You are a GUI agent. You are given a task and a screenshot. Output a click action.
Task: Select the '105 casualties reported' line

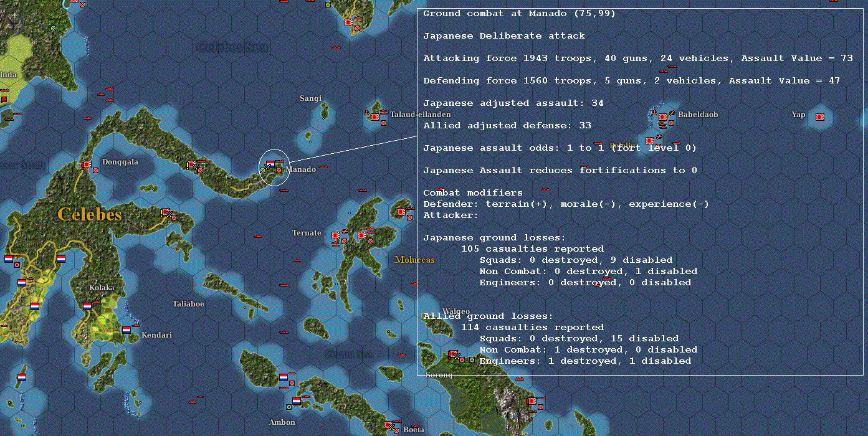[x=532, y=249]
